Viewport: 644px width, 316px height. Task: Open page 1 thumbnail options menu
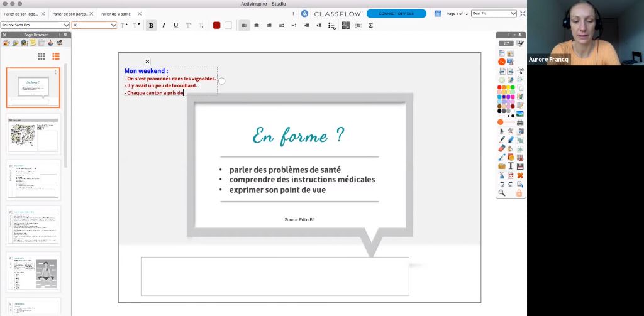pyautogui.click(x=56, y=72)
